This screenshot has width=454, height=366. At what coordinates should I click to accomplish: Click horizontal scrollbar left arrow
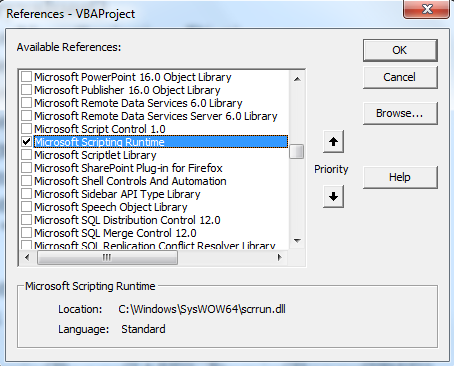(27, 257)
